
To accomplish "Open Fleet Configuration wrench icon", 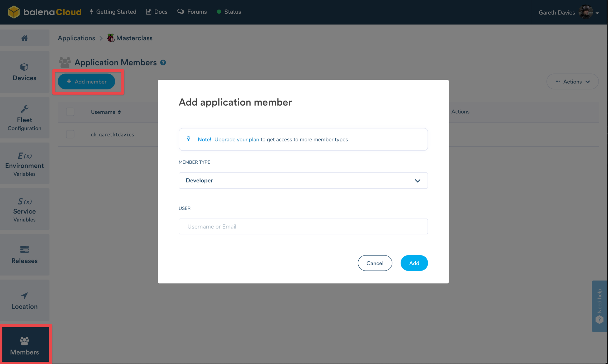I will pyautogui.click(x=25, y=109).
